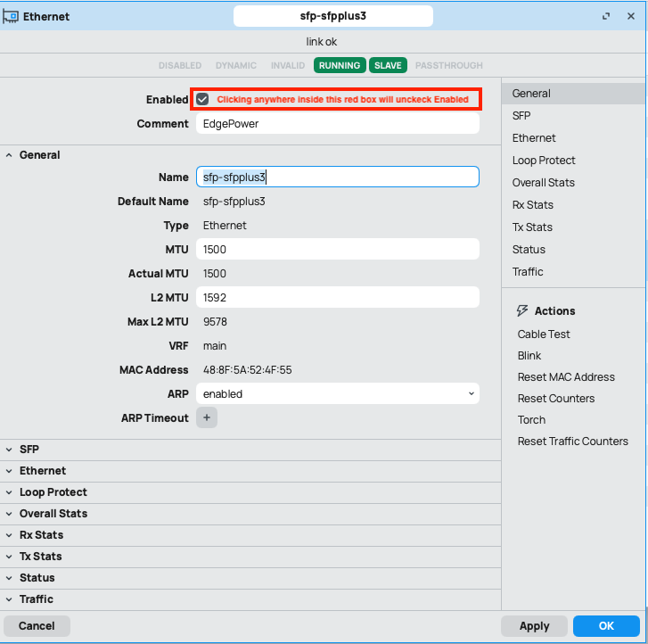This screenshot has width=648, height=644.
Task: Go to Status in the sidebar
Action: pos(573,250)
